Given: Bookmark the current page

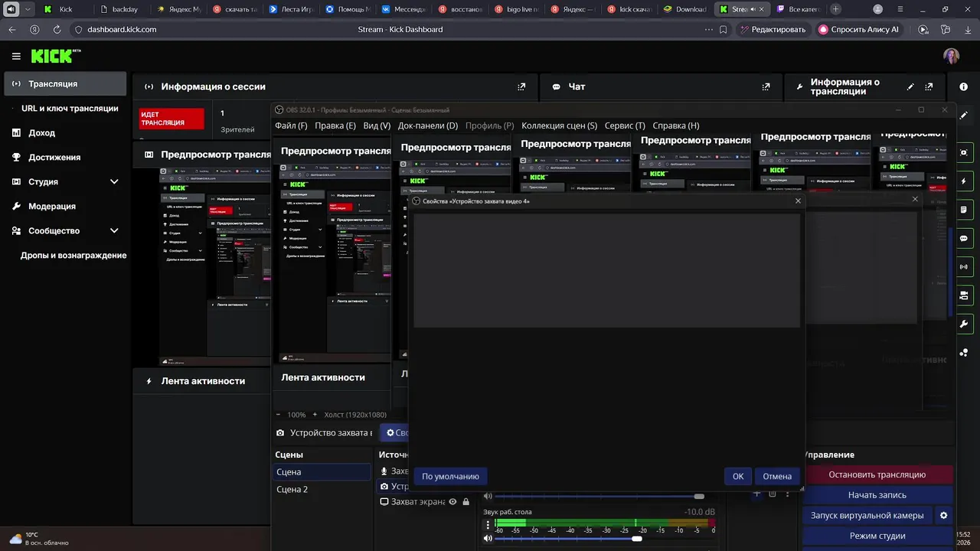Looking at the screenshot, I should [x=723, y=29].
